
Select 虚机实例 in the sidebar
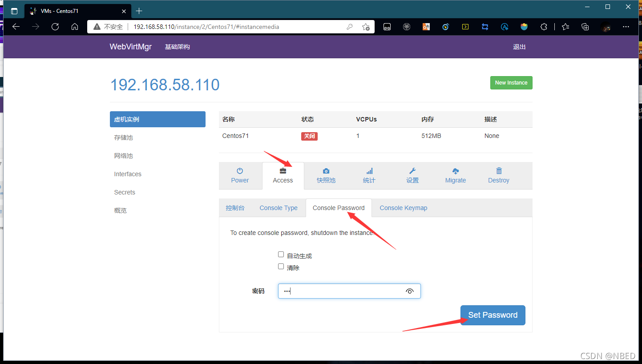(x=157, y=119)
